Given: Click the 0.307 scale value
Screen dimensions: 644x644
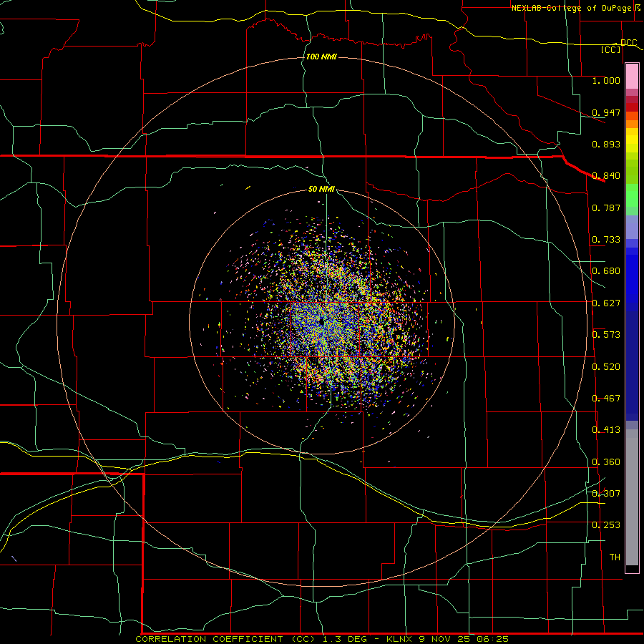Looking at the screenshot, I should [606, 494].
